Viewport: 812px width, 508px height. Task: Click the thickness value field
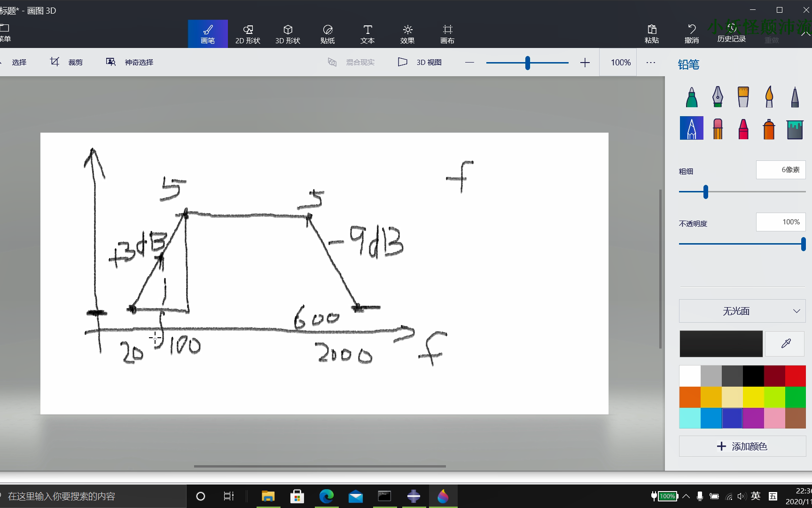point(781,170)
